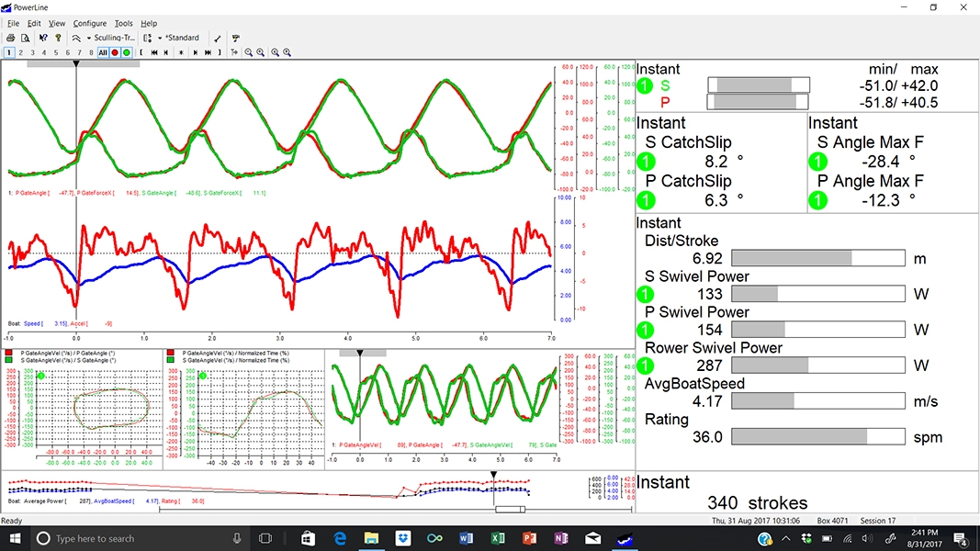Click green seat indicator beside P CatchSlip
The height and width of the screenshot is (551, 980).
646,200
